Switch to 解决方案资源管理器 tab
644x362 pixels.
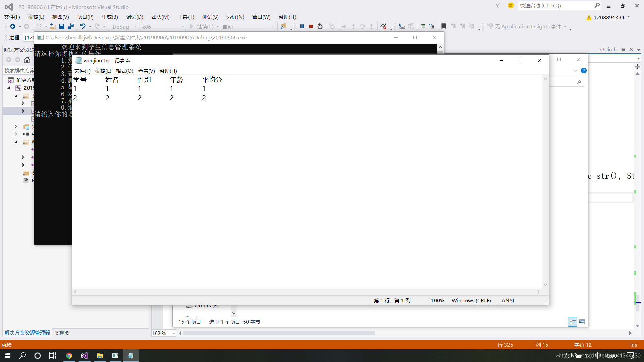27,333
